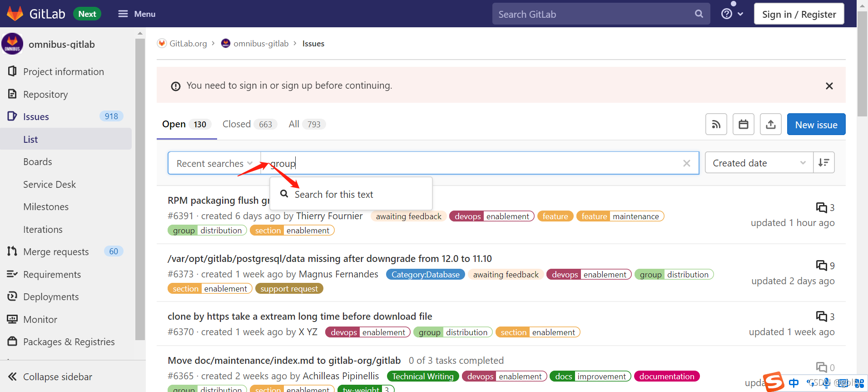Image resolution: width=868 pixels, height=392 pixels.
Task: Open the hamburger Menu
Action: [x=137, y=14]
